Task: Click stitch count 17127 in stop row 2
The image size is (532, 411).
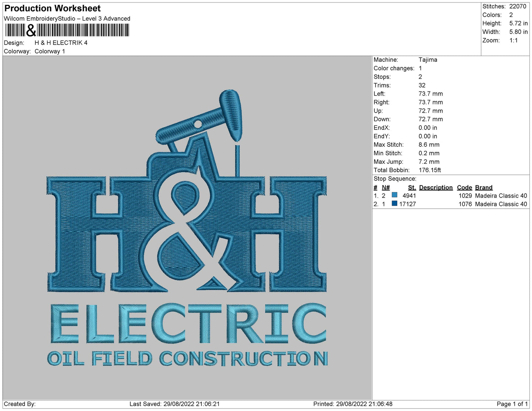Action: tap(408, 204)
